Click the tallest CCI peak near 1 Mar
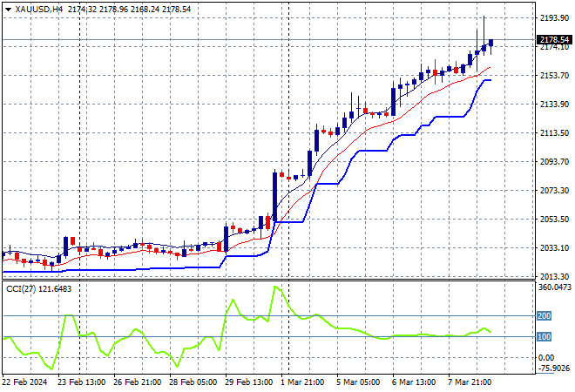Screen dimensions: 575x392 click(275, 287)
